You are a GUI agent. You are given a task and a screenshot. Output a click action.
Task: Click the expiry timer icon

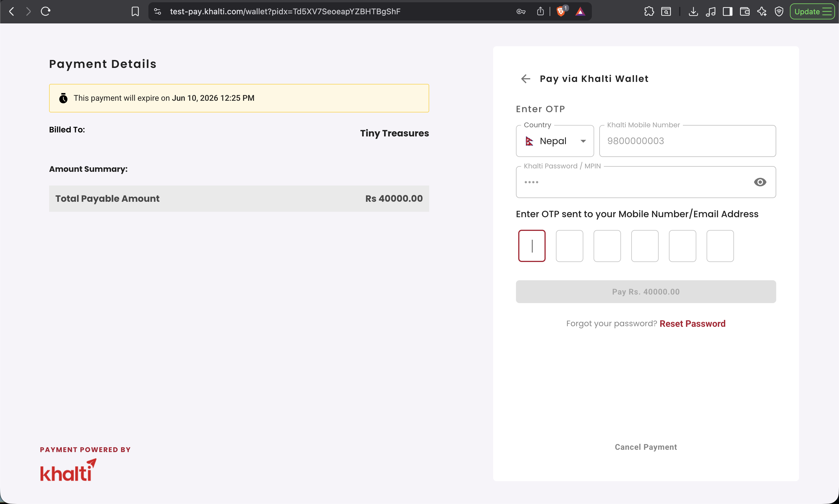(63, 98)
